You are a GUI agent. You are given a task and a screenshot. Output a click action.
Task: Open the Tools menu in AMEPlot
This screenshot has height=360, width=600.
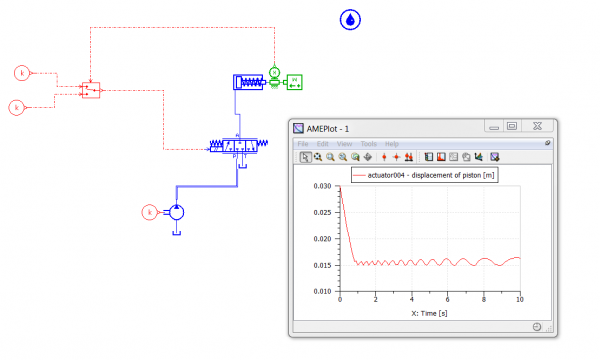pos(368,144)
